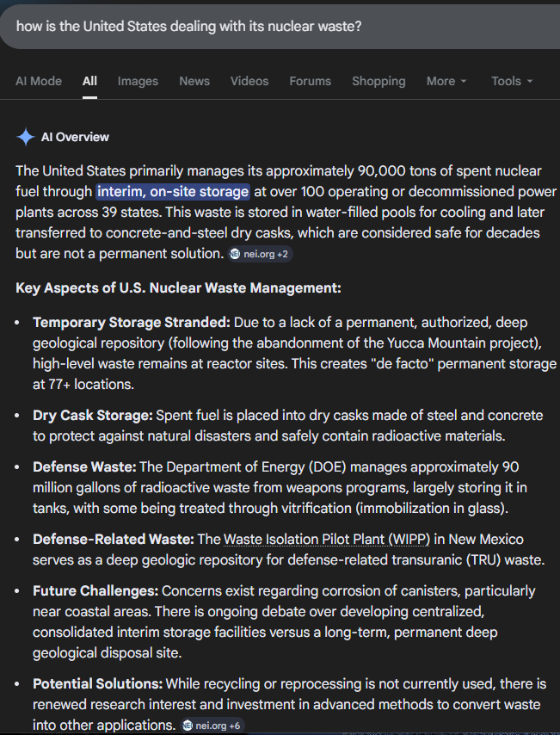Click the highlighted 'interim, on-site storage' phrase
560x735 pixels.
[173, 192]
